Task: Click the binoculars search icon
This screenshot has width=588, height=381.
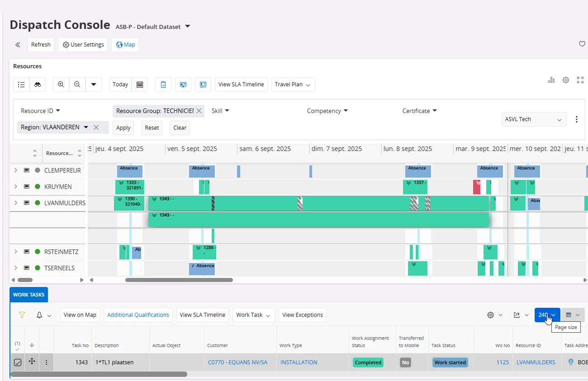Action: (x=38, y=85)
